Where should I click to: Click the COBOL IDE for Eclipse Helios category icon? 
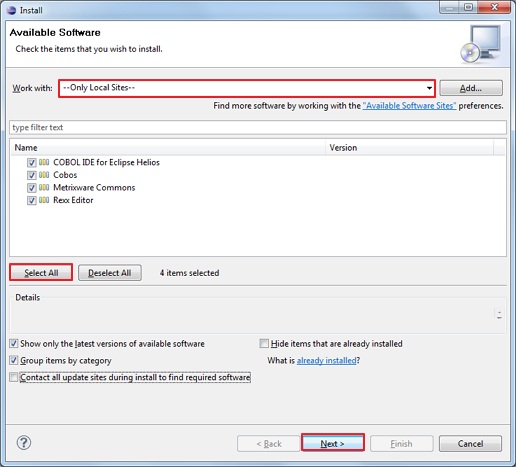[44, 162]
